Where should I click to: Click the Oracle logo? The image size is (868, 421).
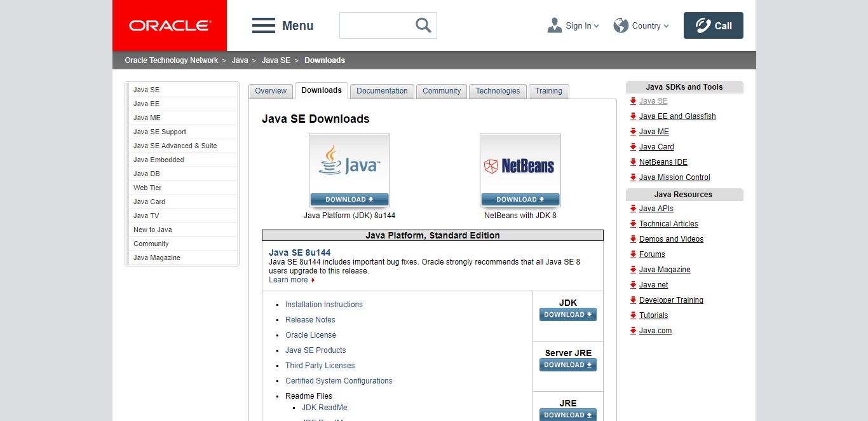(x=170, y=25)
